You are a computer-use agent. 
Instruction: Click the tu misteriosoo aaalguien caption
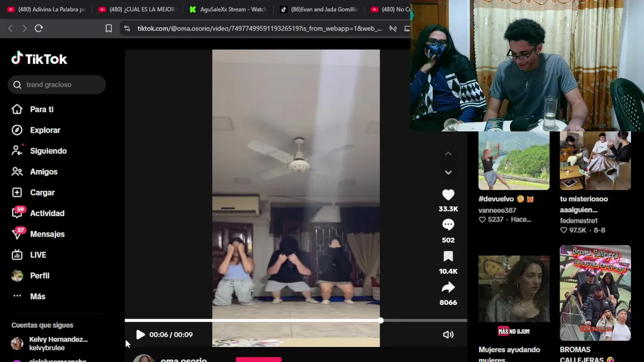(x=584, y=204)
